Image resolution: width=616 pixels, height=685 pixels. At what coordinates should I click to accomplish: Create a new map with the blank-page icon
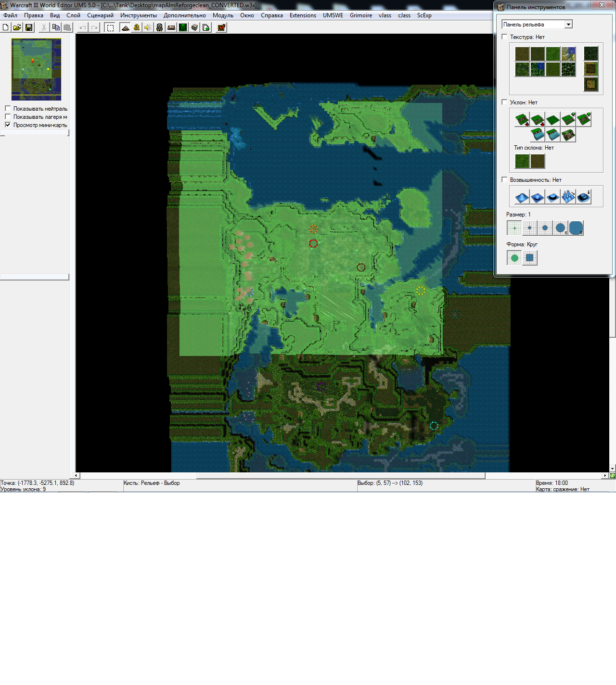[6, 27]
